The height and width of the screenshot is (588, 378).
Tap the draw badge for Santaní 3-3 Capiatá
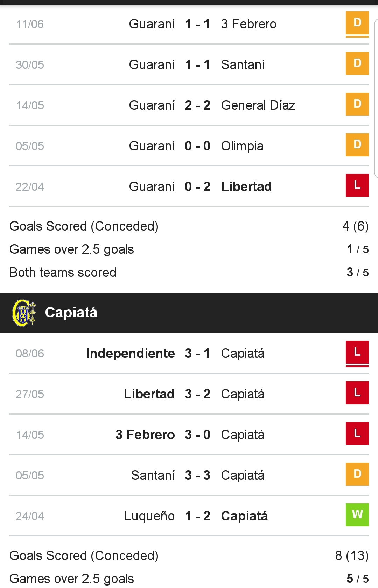coord(357,474)
